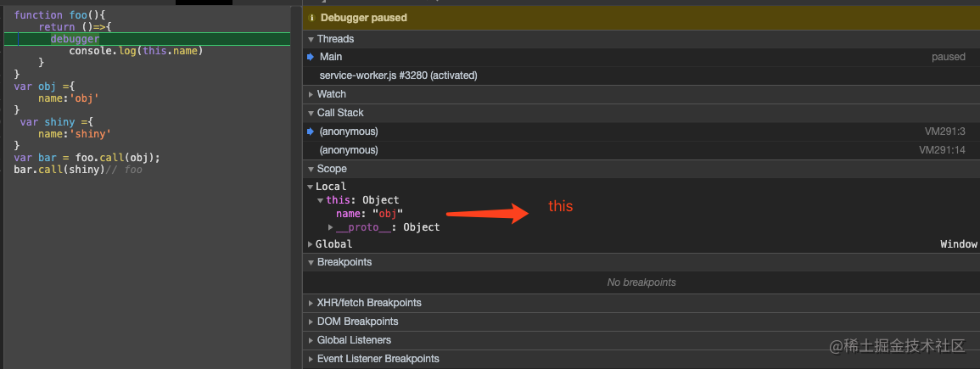The image size is (980, 369).
Task: Click the highlighted debugger line in code
Action: pos(147,39)
